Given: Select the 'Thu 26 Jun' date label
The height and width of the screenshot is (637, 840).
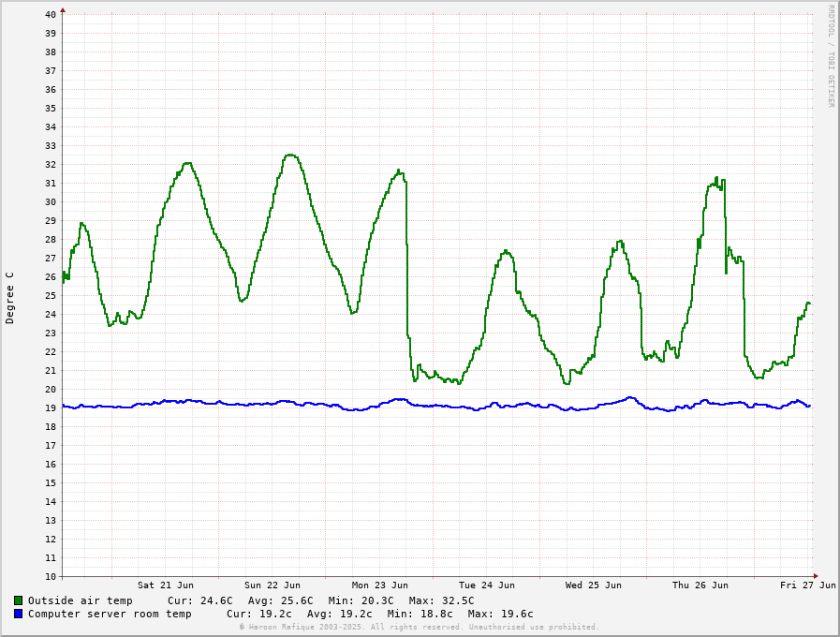Looking at the screenshot, I should pos(700,585).
